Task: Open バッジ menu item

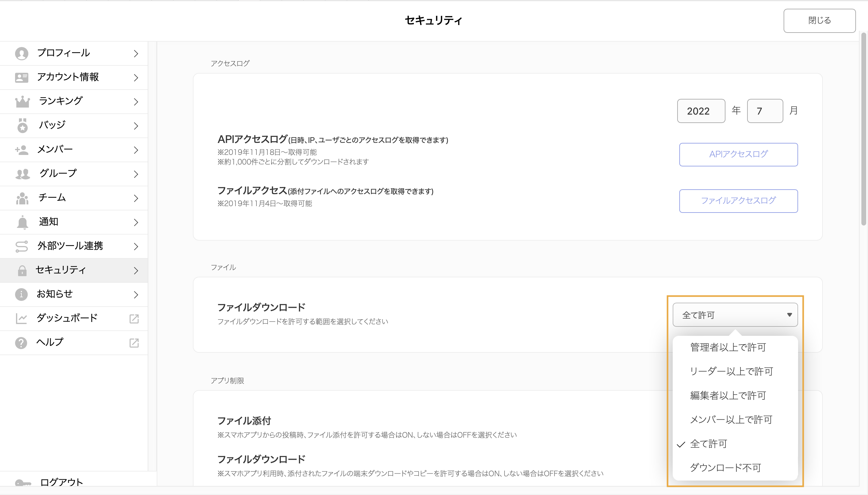Action: 74,126
